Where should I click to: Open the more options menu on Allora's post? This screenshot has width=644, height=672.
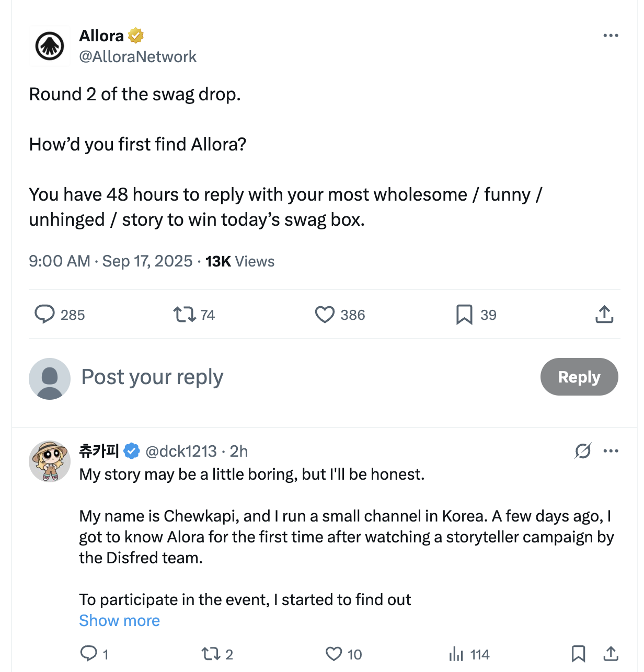pyautogui.click(x=611, y=36)
